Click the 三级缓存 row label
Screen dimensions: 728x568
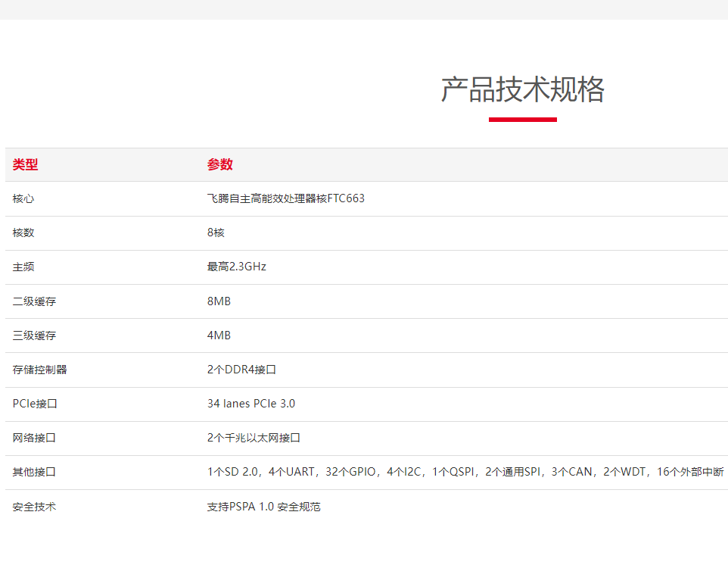[x=34, y=335]
